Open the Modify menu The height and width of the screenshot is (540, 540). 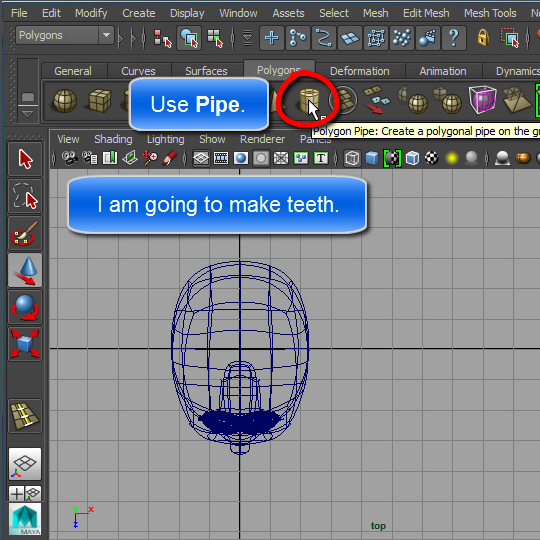click(x=91, y=13)
